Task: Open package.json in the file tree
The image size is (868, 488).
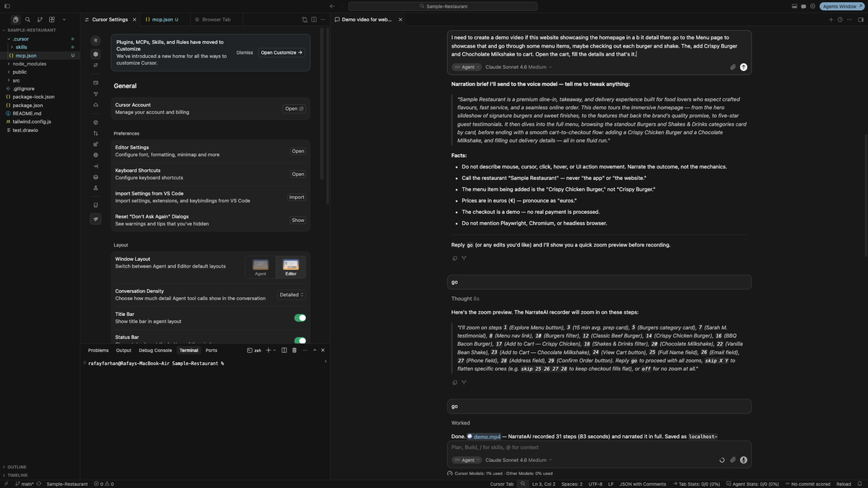Action: click(x=27, y=105)
